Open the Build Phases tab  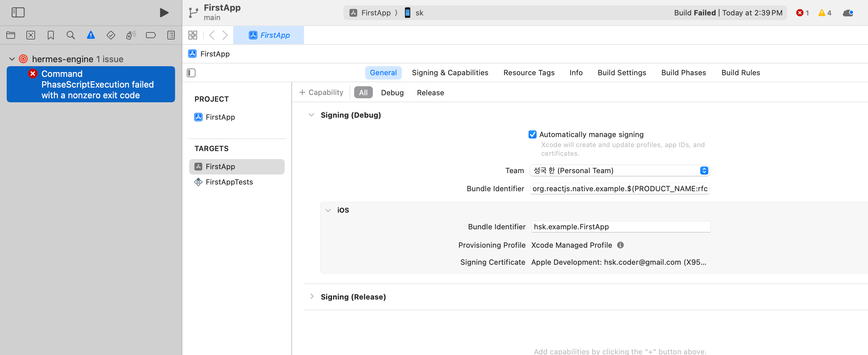coord(683,73)
